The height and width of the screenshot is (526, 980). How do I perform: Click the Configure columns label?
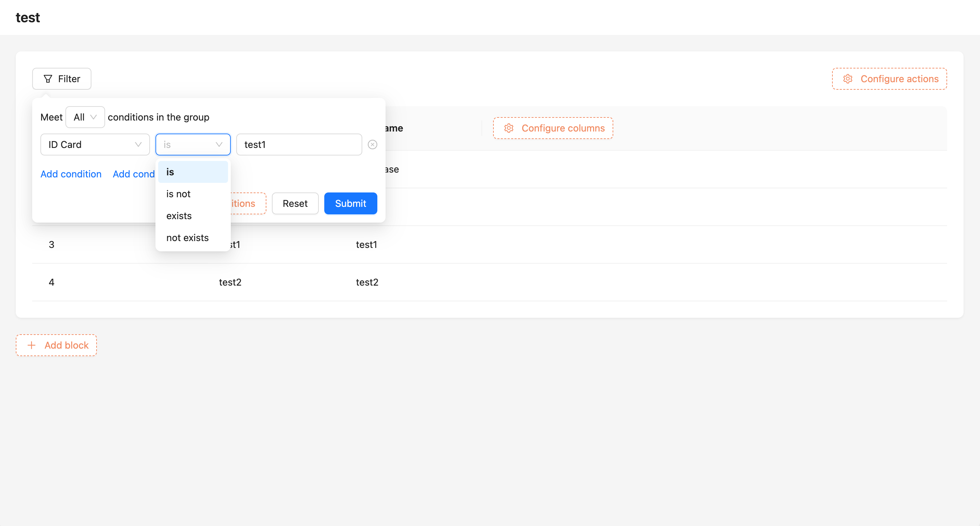pos(563,128)
